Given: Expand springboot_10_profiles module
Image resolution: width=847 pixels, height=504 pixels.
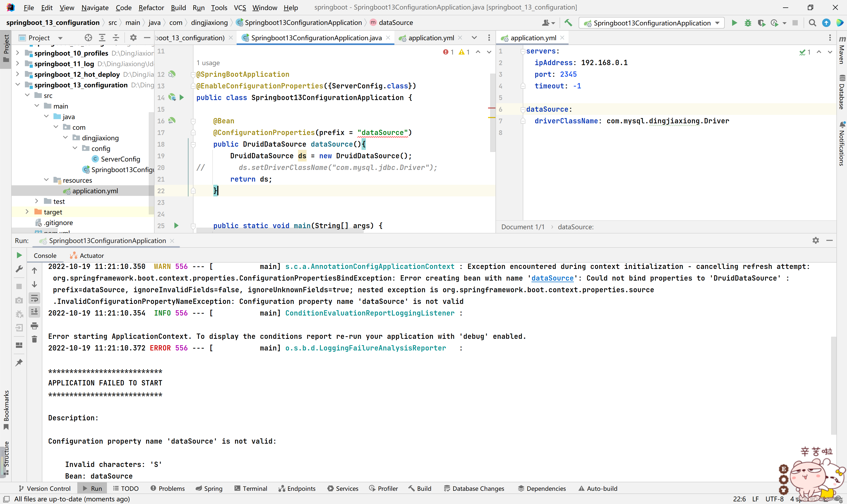Looking at the screenshot, I should tap(18, 53).
